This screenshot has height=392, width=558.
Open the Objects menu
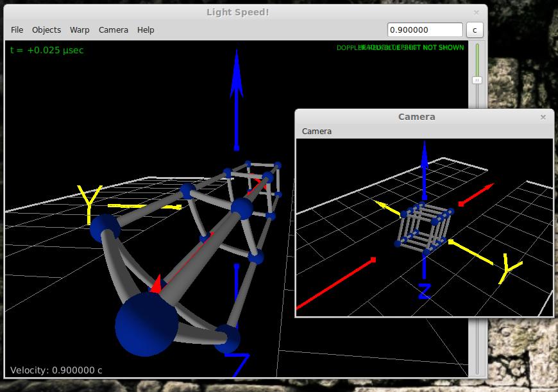pyautogui.click(x=46, y=30)
